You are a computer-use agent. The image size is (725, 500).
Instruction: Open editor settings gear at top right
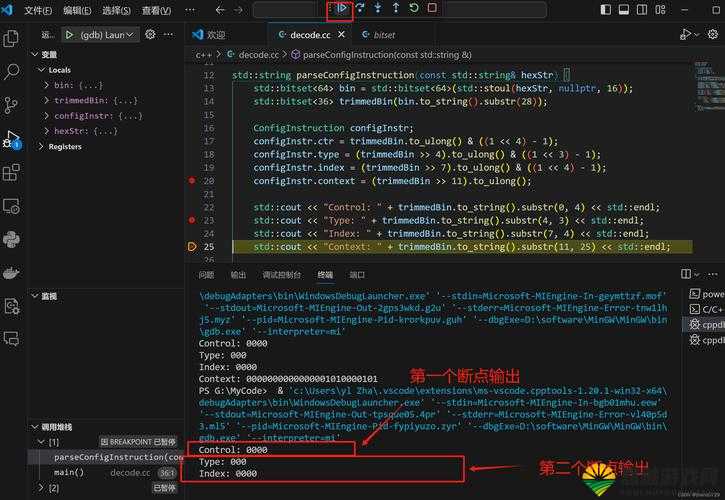click(x=713, y=34)
